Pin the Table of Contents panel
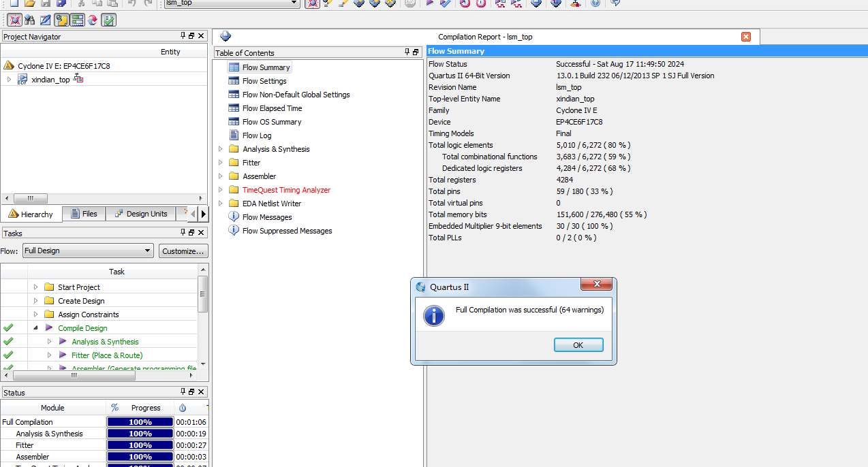This screenshot has width=868, height=467. pyautogui.click(x=407, y=52)
